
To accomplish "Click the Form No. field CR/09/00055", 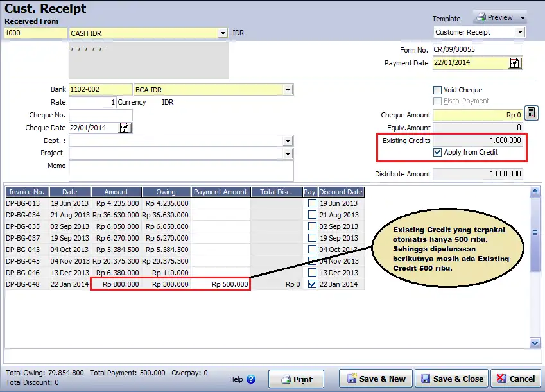I will [x=478, y=49].
